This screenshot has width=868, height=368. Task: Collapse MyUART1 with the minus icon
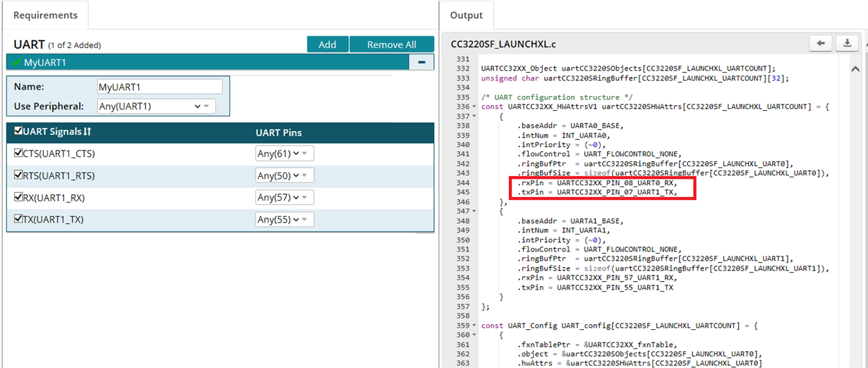421,62
